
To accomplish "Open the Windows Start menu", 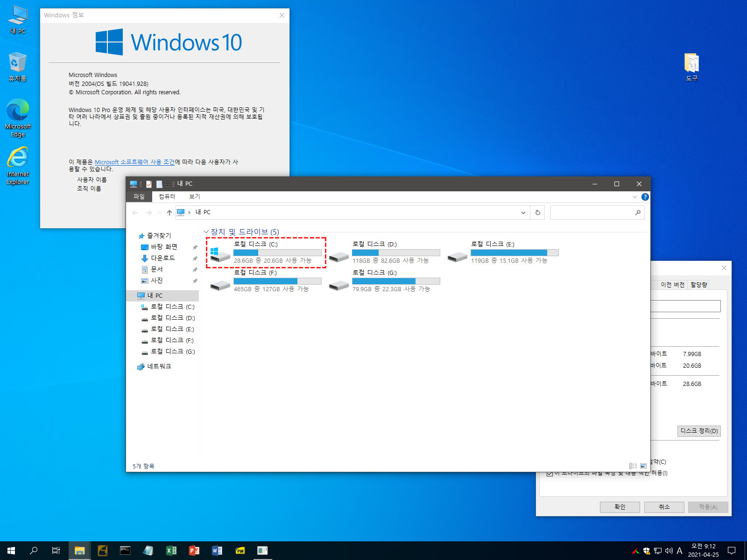I will coord(11,551).
